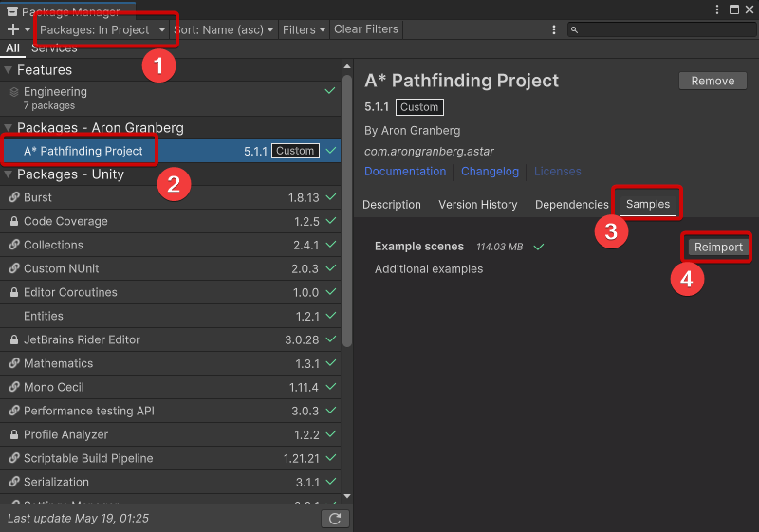This screenshot has width=759, height=532.
Task: Click the link icon beside Custom NUnit
Action: point(14,268)
